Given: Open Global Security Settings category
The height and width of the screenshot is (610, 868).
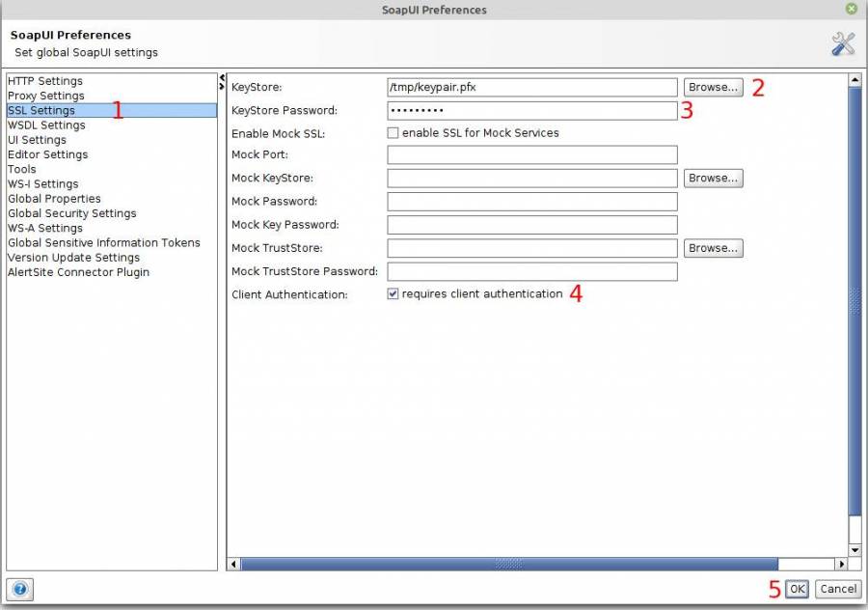Looking at the screenshot, I should click(72, 213).
